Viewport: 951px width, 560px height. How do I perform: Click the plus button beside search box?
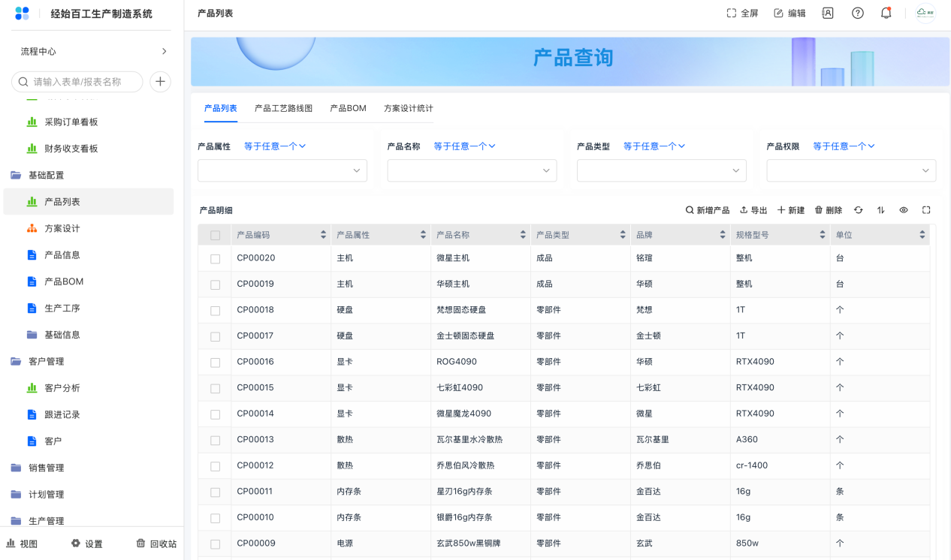(160, 82)
